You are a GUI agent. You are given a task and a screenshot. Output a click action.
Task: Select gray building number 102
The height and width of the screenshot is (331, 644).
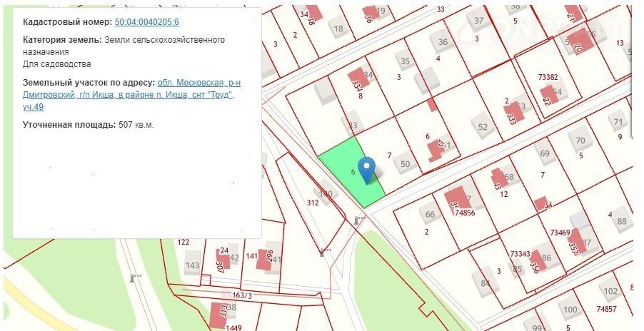click(610, 291)
